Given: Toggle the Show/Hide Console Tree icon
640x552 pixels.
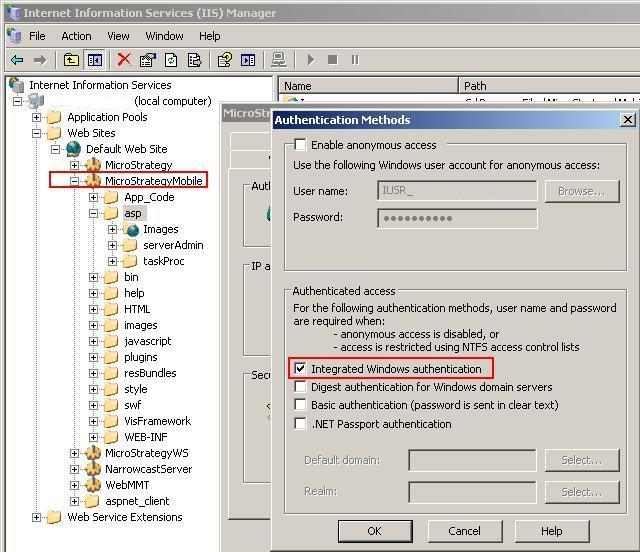Looking at the screenshot, I should click(x=94, y=60).
